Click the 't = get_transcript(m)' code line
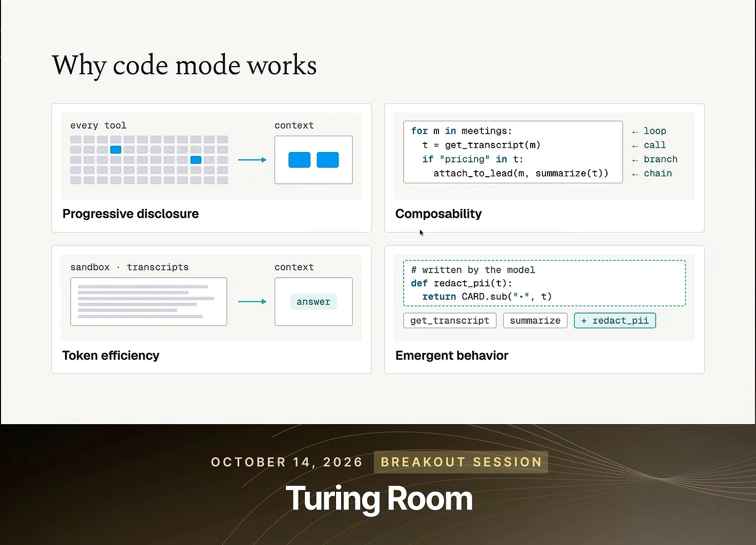756x545 pixels. coord(481,145)
